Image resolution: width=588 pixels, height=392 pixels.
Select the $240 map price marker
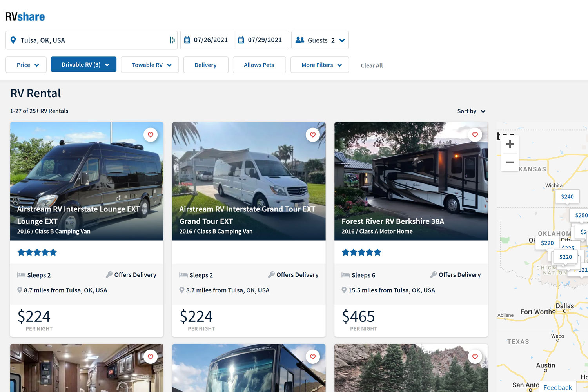tap(567, 196)
